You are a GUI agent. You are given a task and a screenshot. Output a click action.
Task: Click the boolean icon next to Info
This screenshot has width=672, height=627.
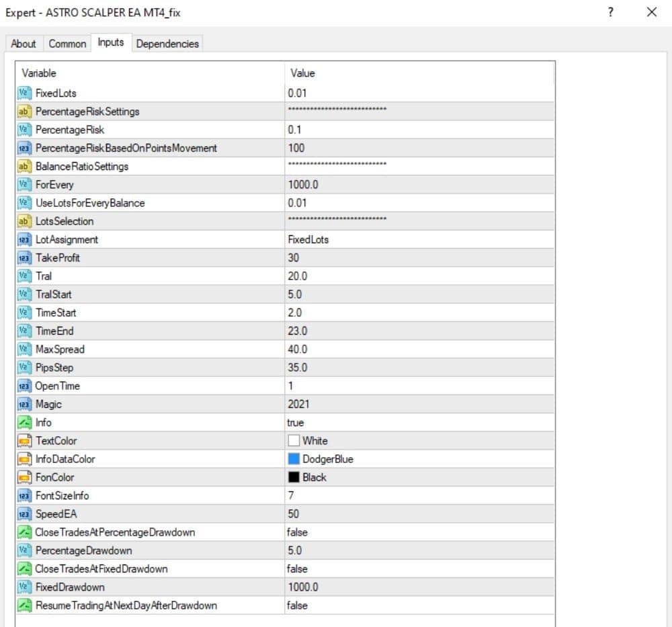pos(24,423)
